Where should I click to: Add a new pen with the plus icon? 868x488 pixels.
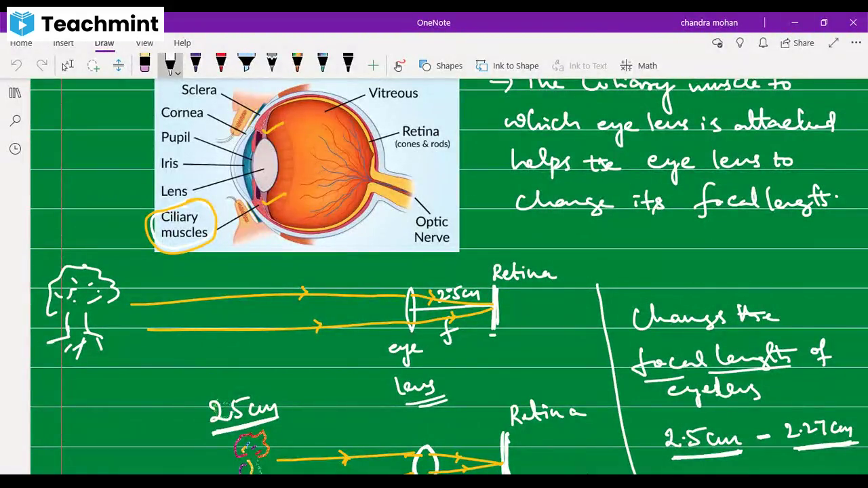coord(373,65)
